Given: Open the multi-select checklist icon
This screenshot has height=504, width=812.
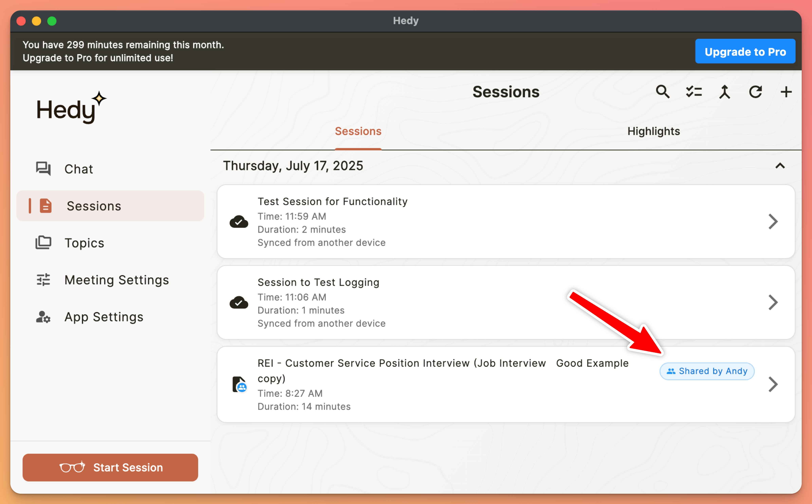Looking at the screenshot, I should (x=693, y=92).
